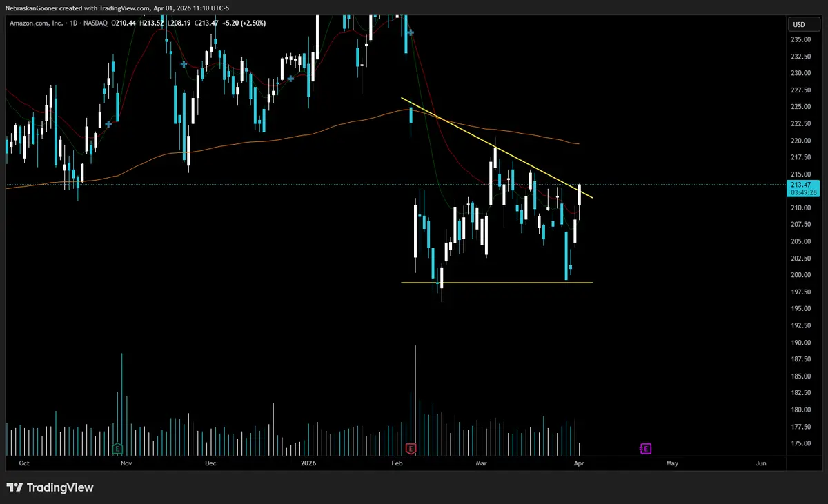Select the horizontal yellow support line

coord(497,283)
